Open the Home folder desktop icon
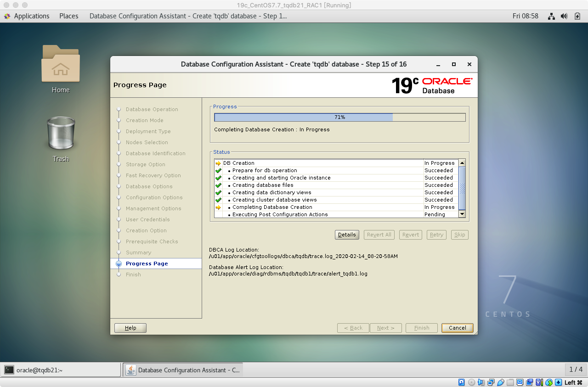The width and height of the screenshot is (588, 387). pyautogui.click(x=61, y=63)
